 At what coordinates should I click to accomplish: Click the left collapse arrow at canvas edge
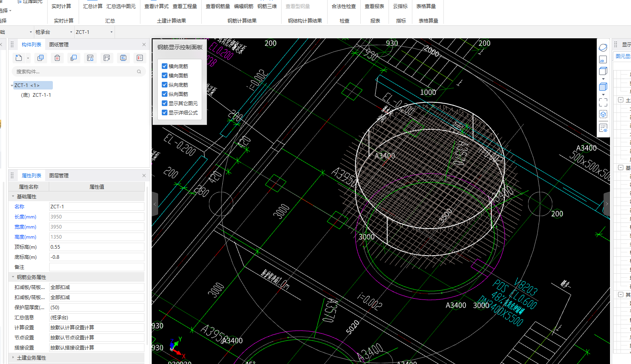[155, 204]
